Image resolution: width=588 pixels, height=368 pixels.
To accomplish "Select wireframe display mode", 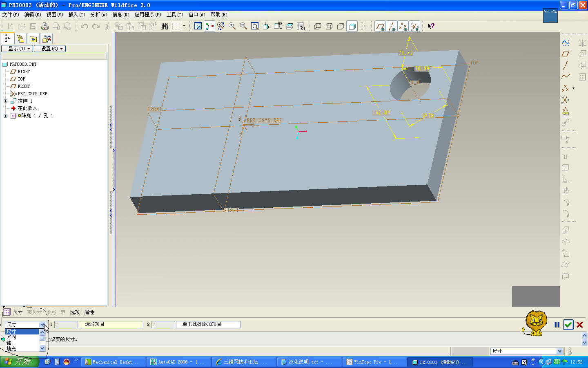I will pos(318,26).
